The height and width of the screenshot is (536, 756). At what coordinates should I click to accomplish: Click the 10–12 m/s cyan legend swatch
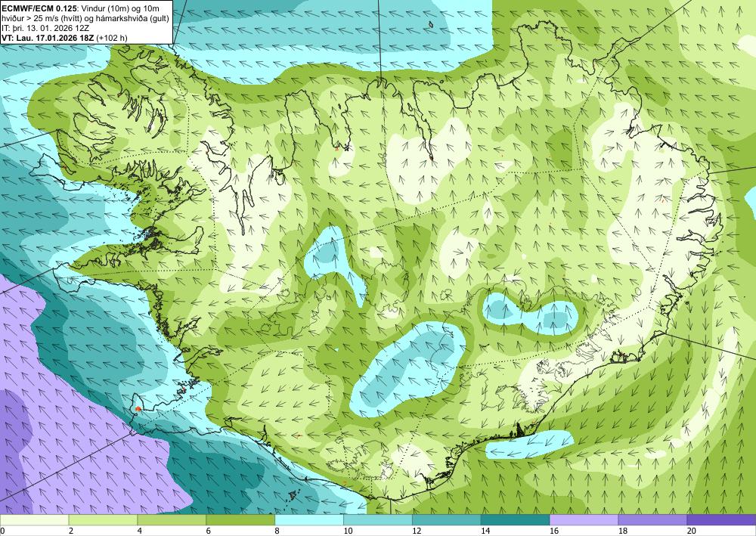click(x=377, y=520)
